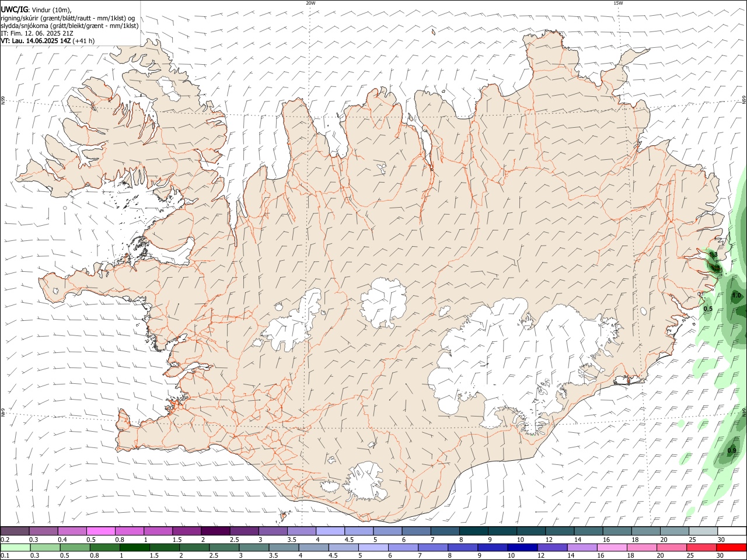Viewport: 747px width, 560px height.
Task: Click the 1.3 precipitation value on east fjords
Action: click(x=713, y=255)
